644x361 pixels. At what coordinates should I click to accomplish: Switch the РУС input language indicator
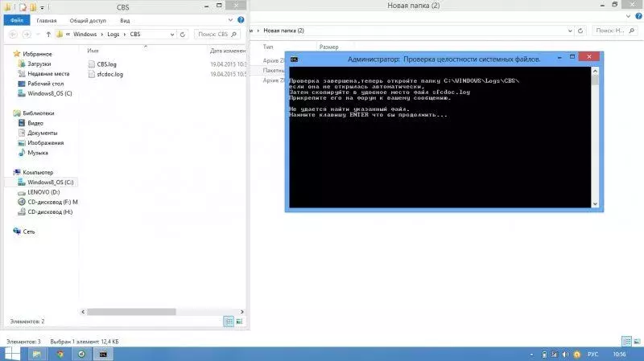coord(592,354)
